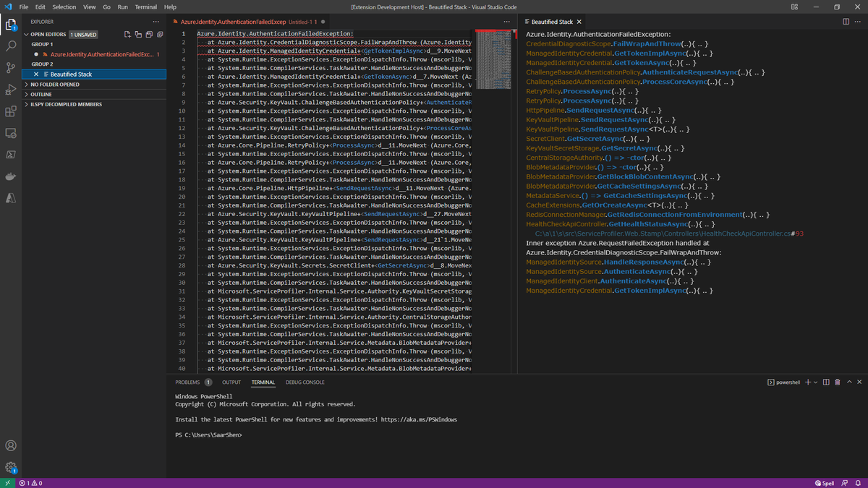Image resolution: width=868 pixels, height=488 pixels.
Task: Open the Go menu
Action: pyautogui.click(x=107, y=7)
